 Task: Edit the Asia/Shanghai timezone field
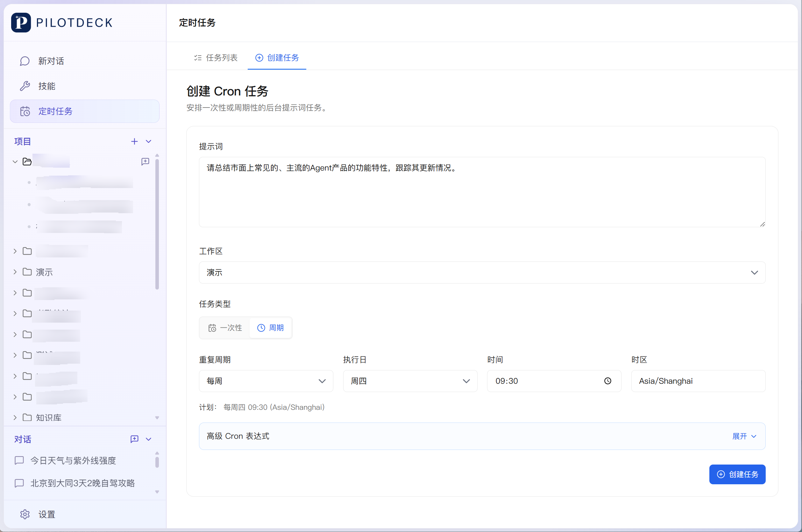click(698, 381)
